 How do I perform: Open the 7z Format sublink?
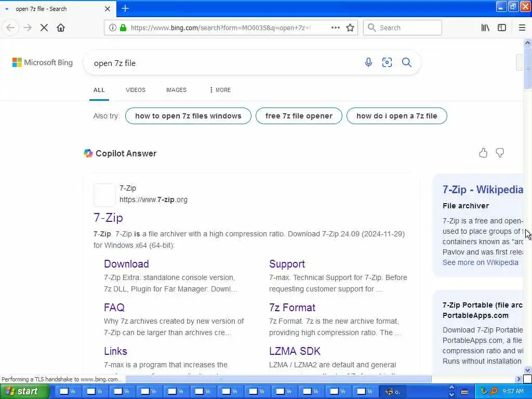point(292,308)
